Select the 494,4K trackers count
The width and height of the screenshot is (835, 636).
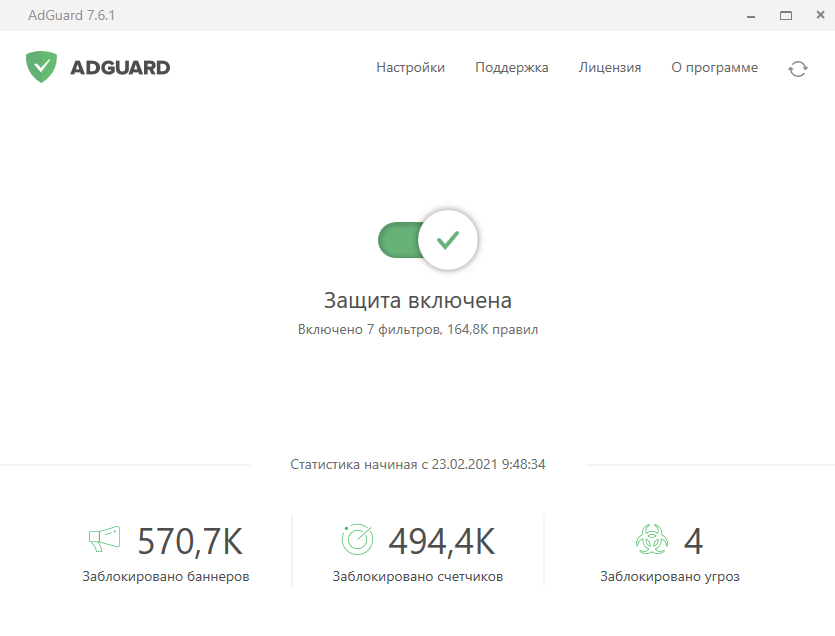(x=441, y=541)
